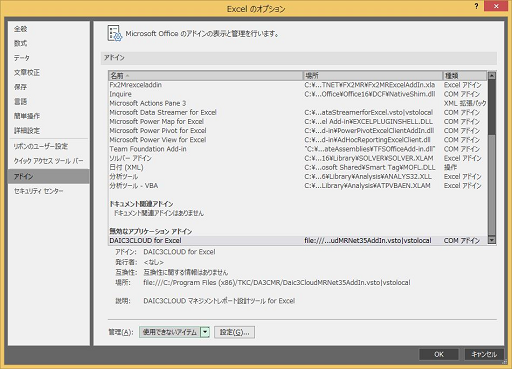
Task: Click the add-in management gear icon
Action: pos(115,33)
